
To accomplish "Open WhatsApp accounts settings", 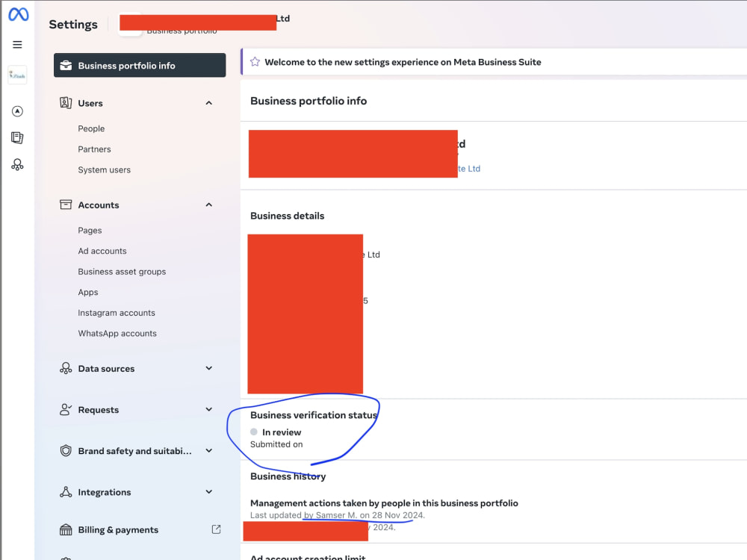I will coord(117,333).
